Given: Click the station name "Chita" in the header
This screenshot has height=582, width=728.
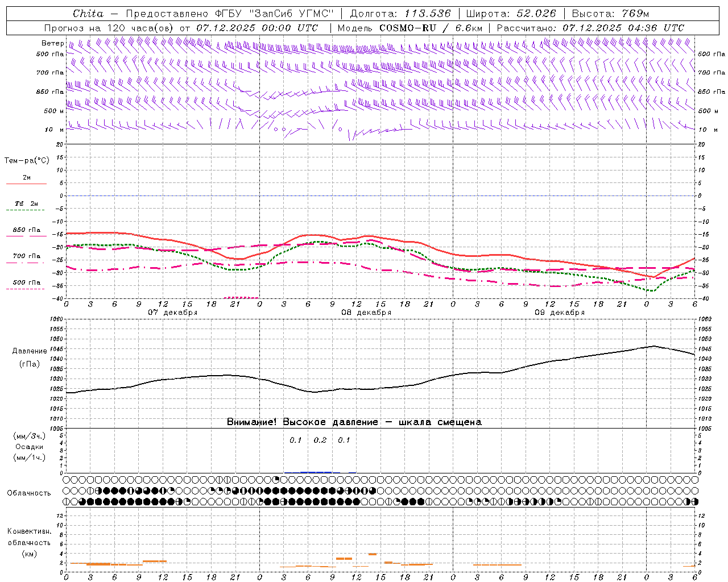Looking at the screenshot, I should (x=88, y=14).
